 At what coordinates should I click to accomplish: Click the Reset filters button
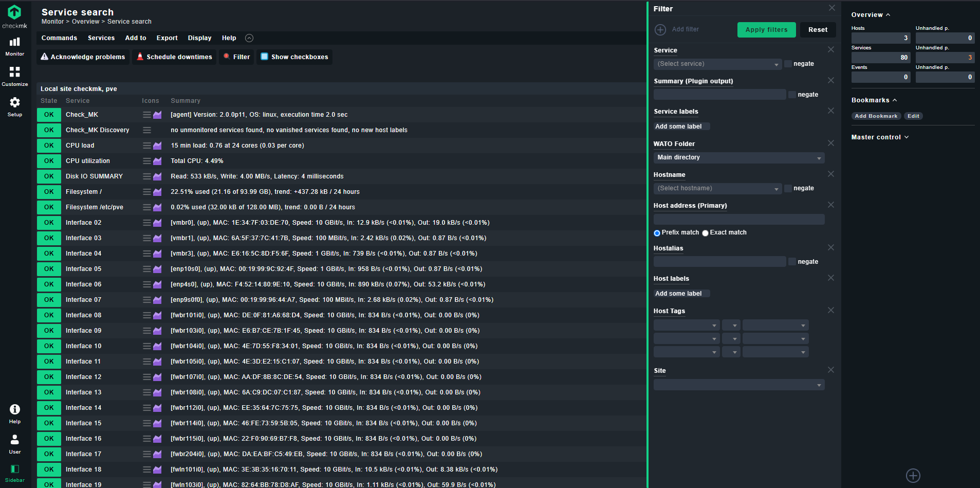point(818,30)
